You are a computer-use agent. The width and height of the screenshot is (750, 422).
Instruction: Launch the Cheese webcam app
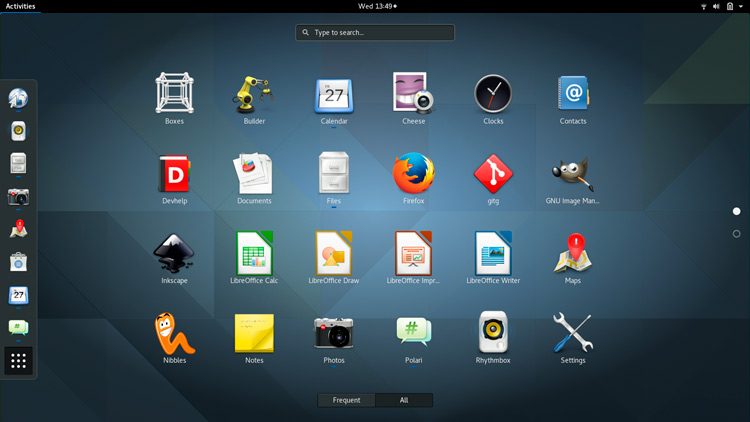(x=413, y=93)
